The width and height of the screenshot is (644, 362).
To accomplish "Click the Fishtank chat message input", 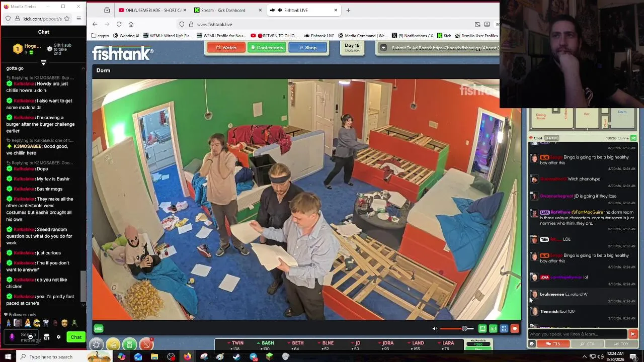I will point(578,334).
